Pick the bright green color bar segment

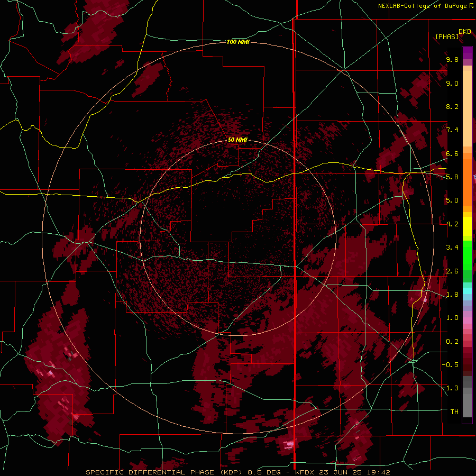tap(467, 255)
